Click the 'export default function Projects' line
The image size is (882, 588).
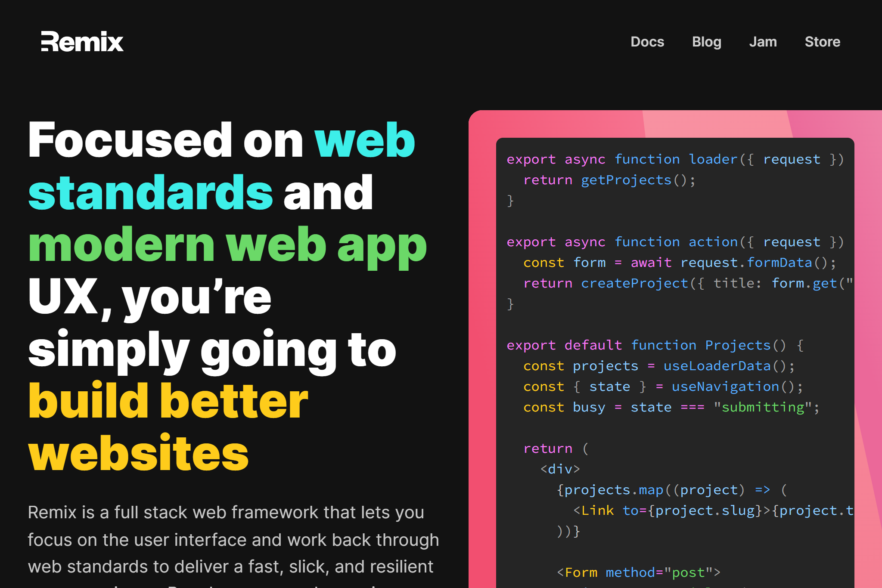coord(655,345)
